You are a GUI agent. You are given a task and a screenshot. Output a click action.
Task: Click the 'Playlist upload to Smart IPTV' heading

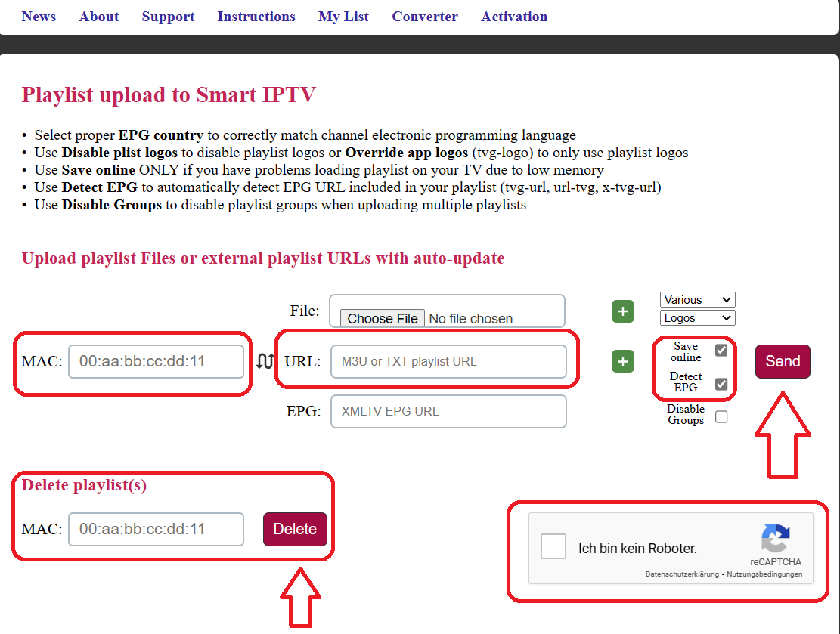pyautogui.click(x=169, y=94)
